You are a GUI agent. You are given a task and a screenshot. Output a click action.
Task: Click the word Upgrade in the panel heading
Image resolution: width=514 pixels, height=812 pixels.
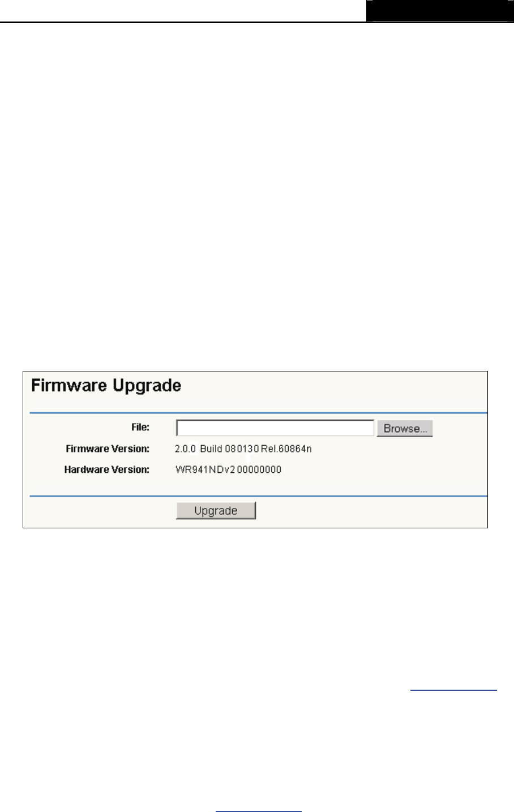point(147,387)
